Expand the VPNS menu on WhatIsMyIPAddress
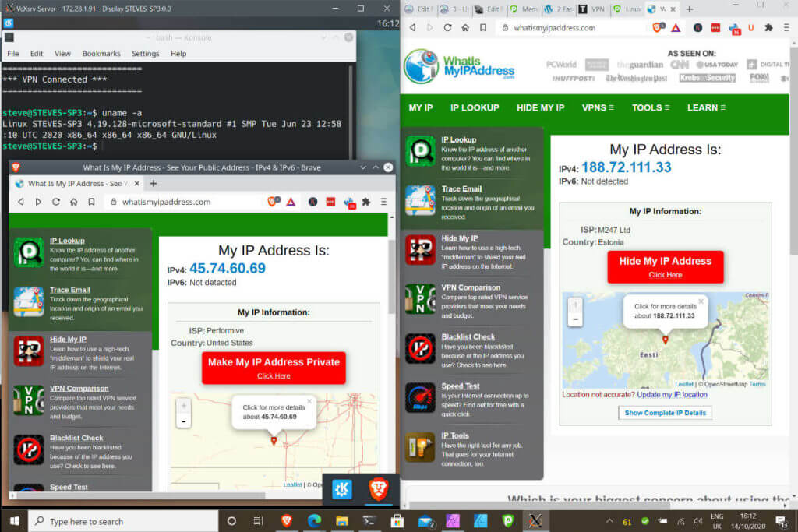This screenshot has height=532, width=798. point(598,107)
